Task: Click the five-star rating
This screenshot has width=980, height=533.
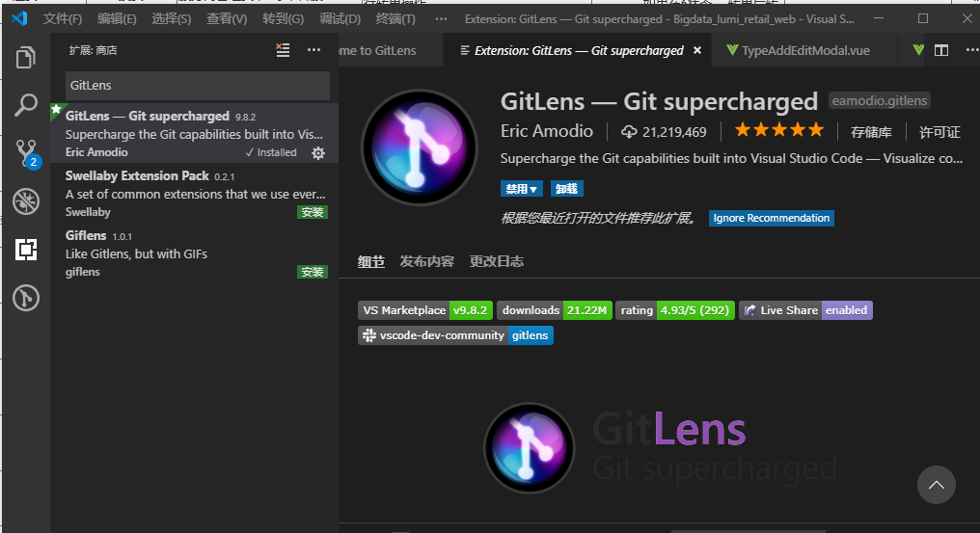Action: click(x=779, y=130)
